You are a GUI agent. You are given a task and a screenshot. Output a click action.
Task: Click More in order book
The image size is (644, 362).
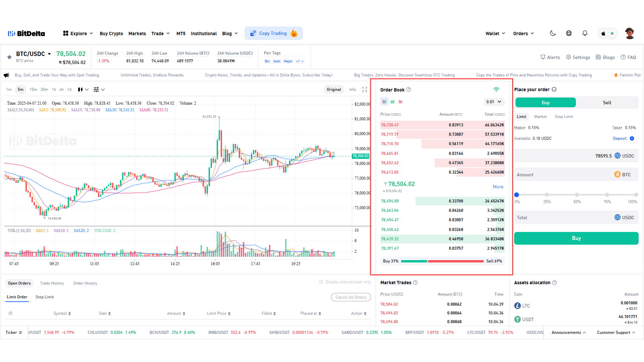[x=498, y=187]
